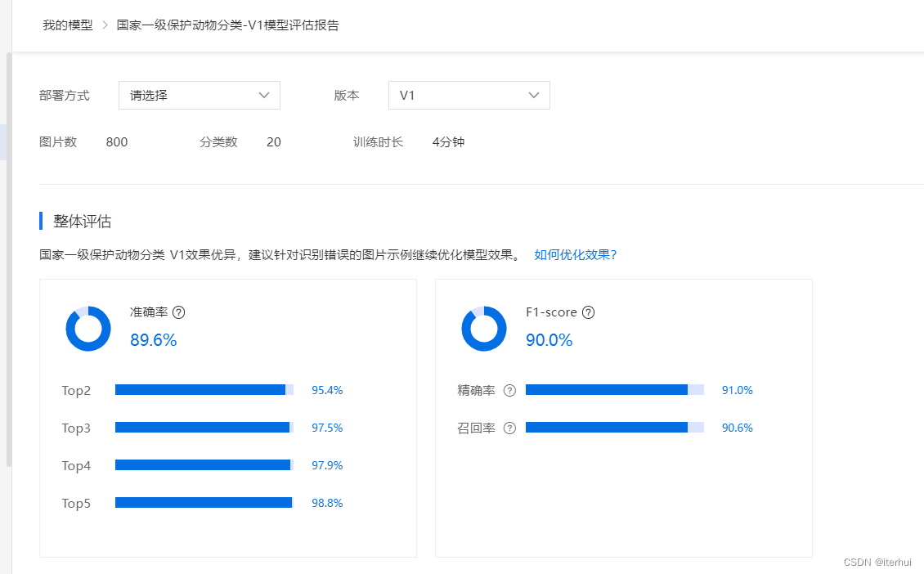The image size is (924, 574).
Task: Click the 整体评估 section heading
Action: 82,222
